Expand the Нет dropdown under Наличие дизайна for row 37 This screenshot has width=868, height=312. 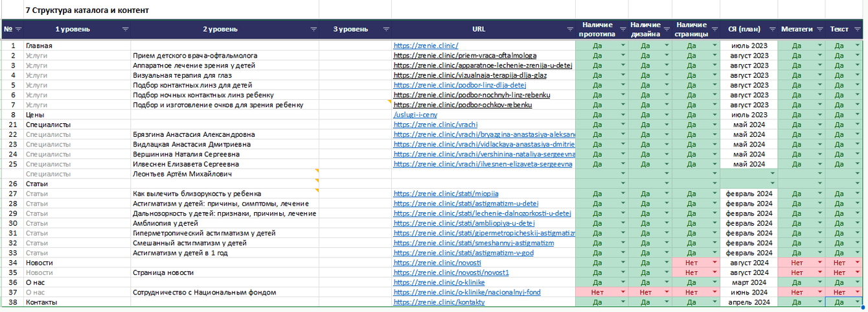point(668,293)
